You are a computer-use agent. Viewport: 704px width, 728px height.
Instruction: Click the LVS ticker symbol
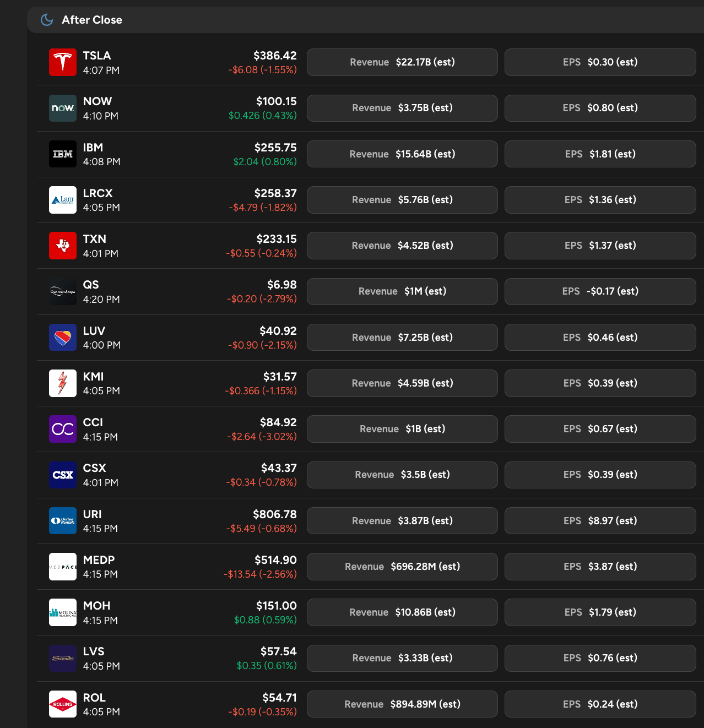point(94,651)
